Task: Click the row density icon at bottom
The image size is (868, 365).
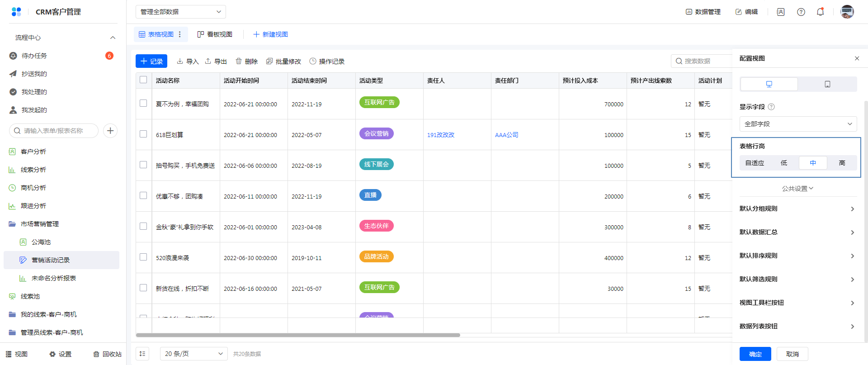Action: click(x=142, y=354)
